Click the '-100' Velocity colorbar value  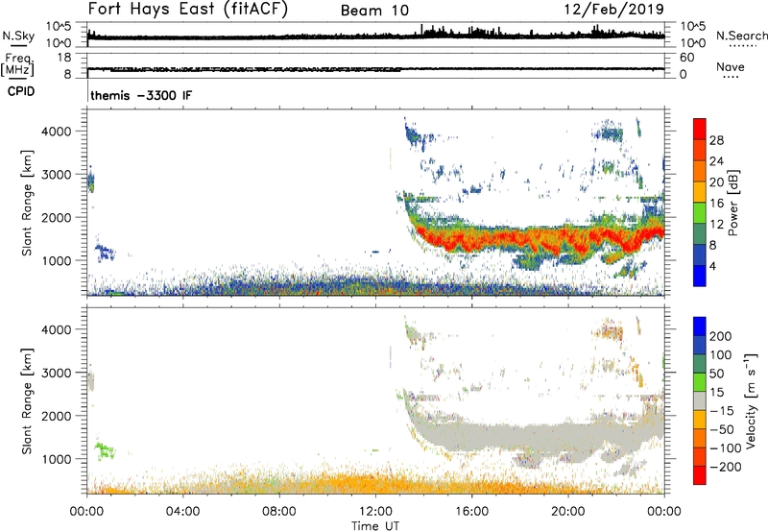tap(726, 447)
